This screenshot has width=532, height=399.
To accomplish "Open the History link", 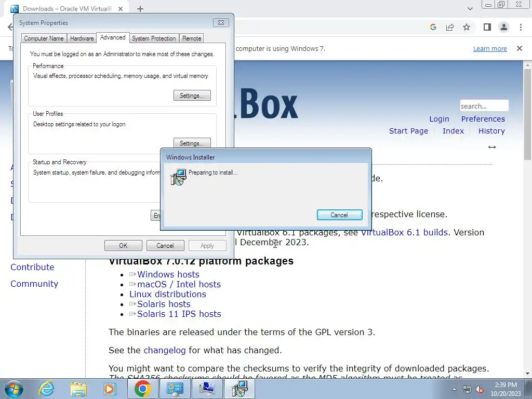I will tap(491, 131).
